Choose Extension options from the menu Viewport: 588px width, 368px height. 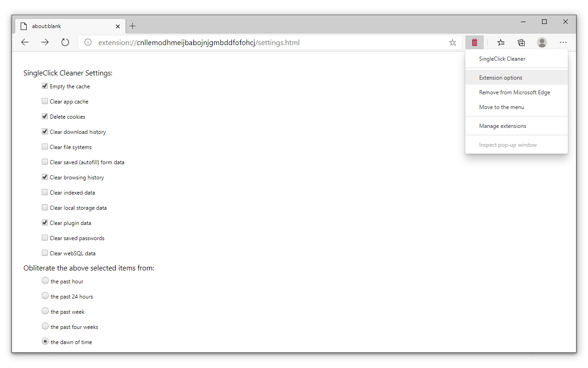click(x=516, y=78)
